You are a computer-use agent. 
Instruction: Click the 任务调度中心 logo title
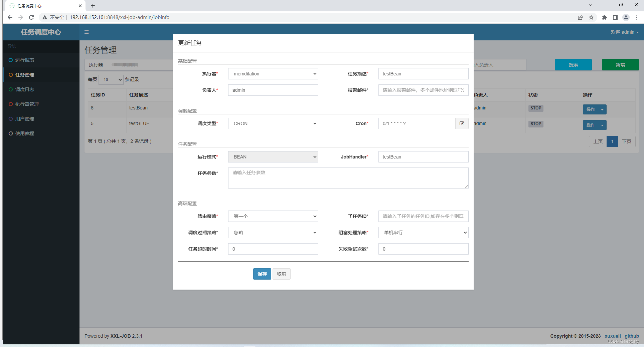coord(41,32)
